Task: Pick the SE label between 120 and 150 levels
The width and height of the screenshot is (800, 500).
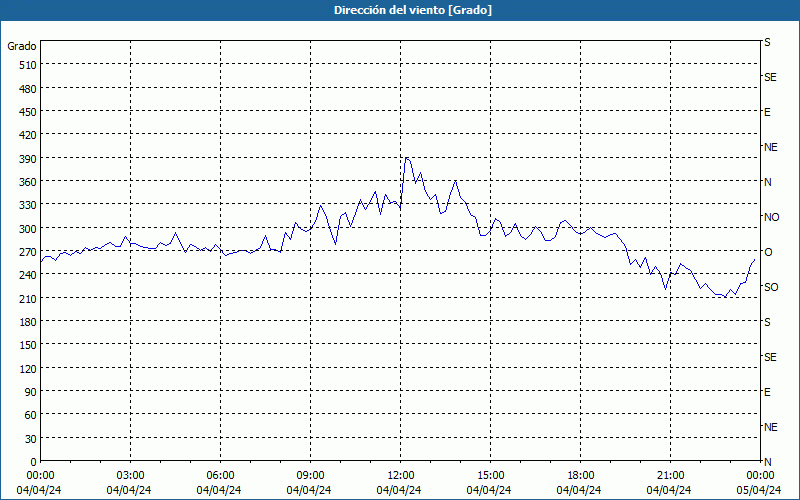Action: [x=770, y=357]
